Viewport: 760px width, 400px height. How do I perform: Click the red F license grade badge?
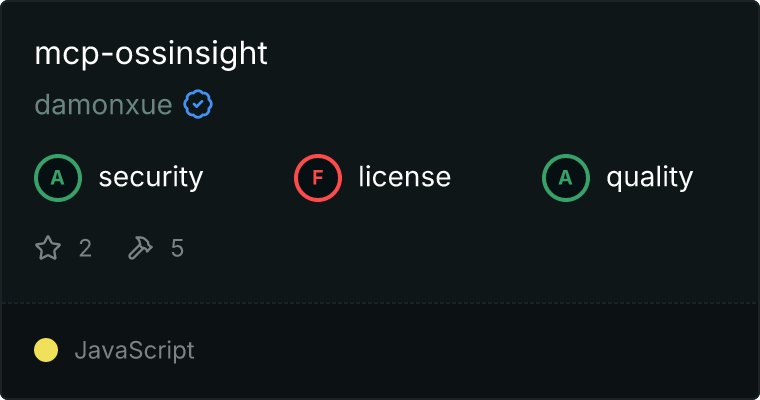click(318, 178)
